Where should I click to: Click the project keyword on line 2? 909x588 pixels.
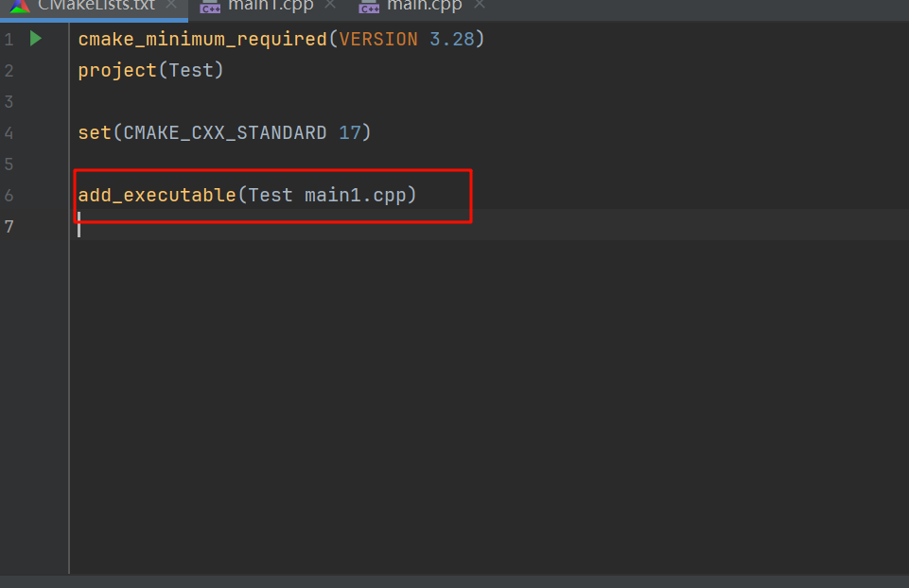(117, 71)
